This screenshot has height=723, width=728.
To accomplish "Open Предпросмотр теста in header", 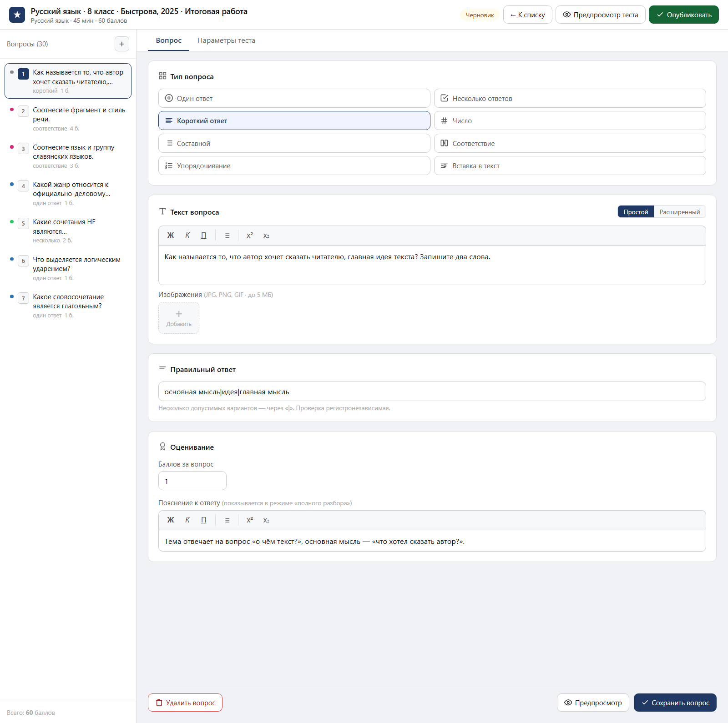I will point(601,15).
